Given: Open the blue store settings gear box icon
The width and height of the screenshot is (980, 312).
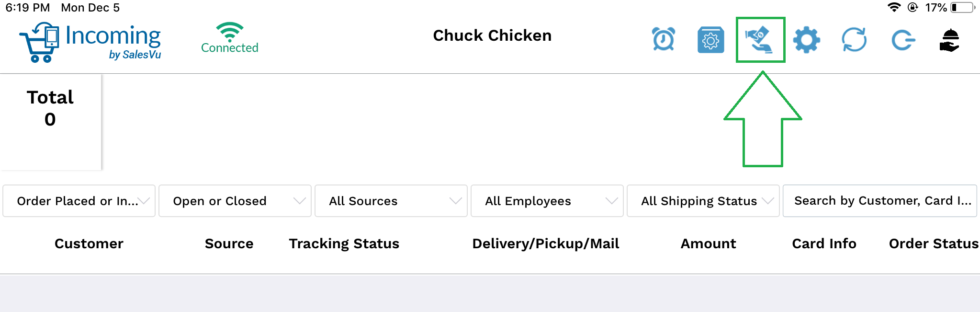Looking at the screenshot, I should [711, 40].
